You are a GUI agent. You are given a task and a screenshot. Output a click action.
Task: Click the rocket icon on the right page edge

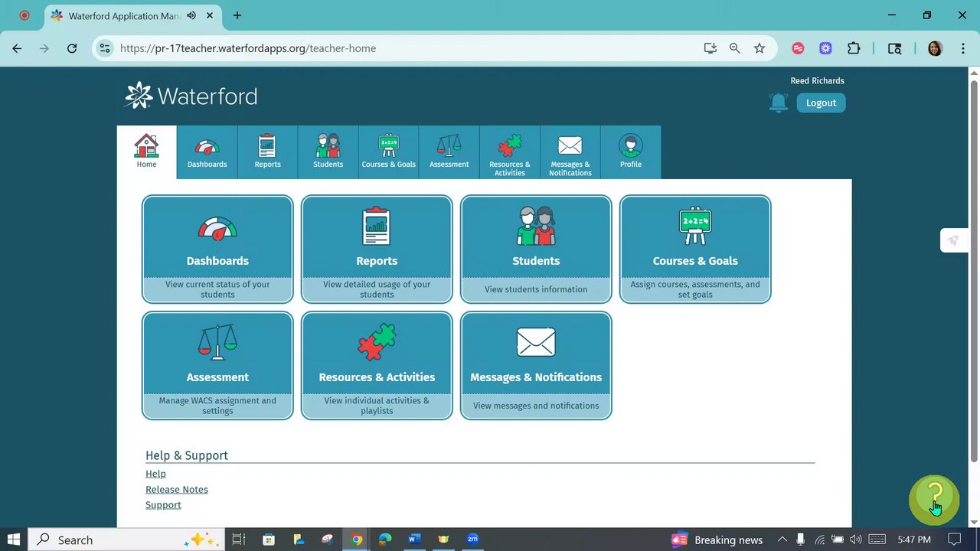953,240
